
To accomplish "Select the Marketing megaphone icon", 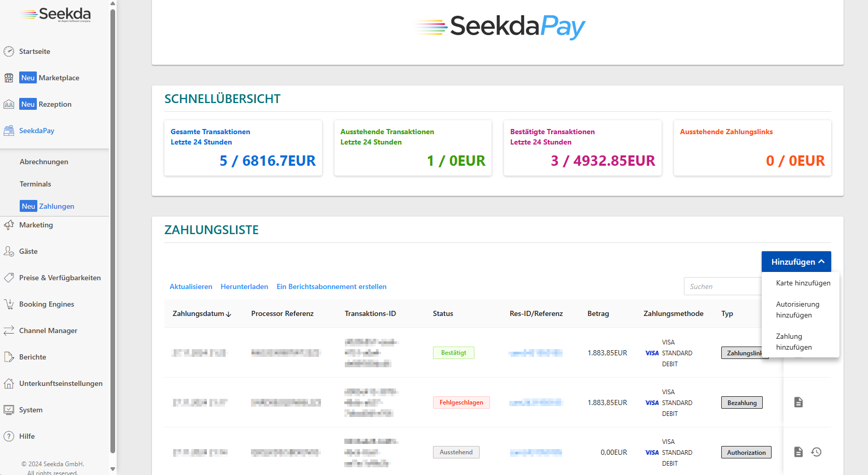I will [9, 225].
